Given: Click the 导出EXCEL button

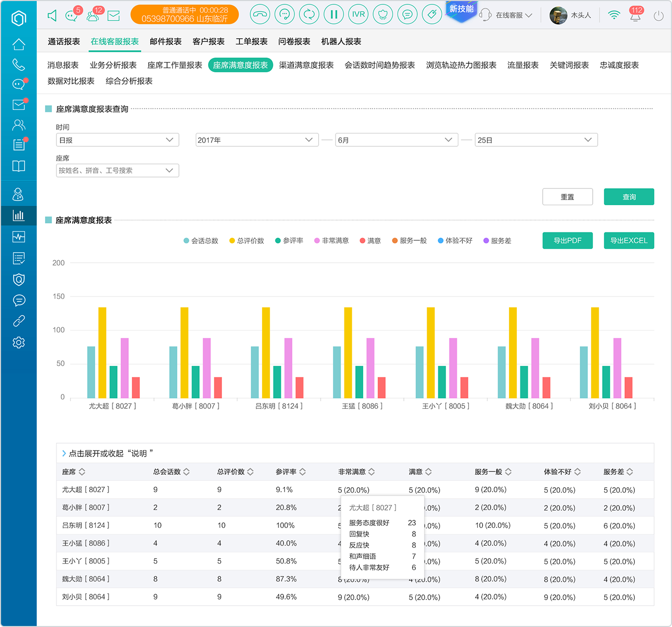Looking at the screenshot, I should (629, 240).
